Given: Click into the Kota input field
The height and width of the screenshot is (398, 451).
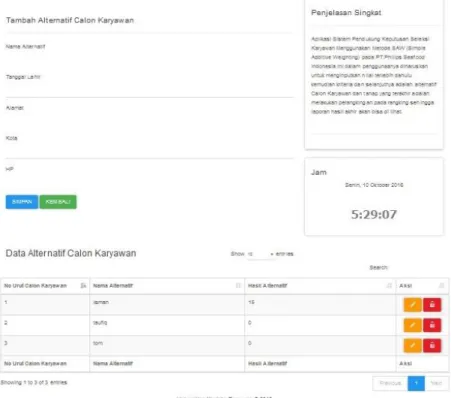Looking at the screenshot, I should click(149, 151).
